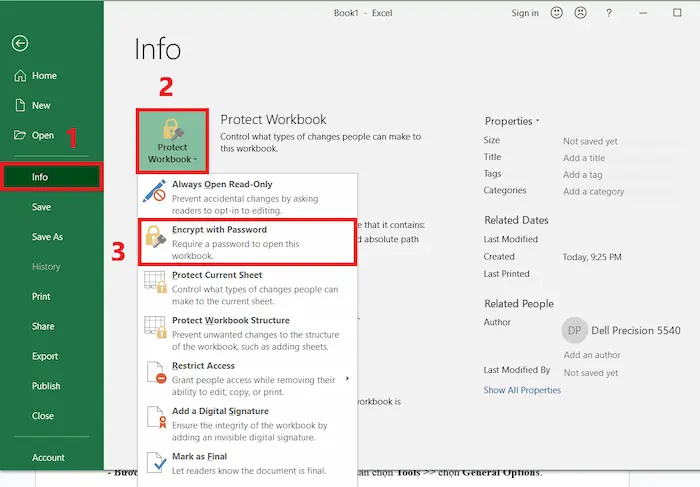Select Save As in the sidebar
The height and width of the screenshot is (487, 700).
click(47, 237)
